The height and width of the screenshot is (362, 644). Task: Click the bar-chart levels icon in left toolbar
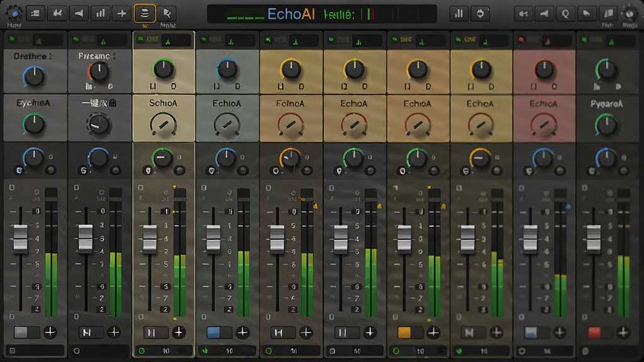100,14
